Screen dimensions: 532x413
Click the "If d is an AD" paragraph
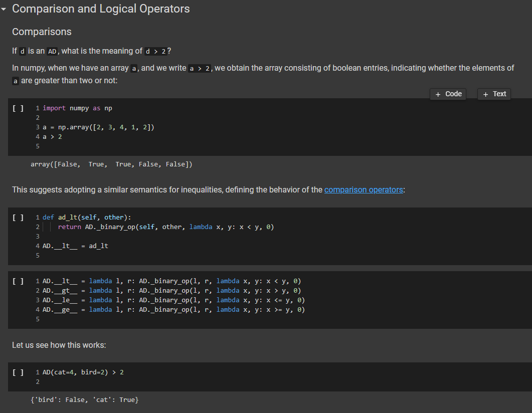click(x=92, y=51)
